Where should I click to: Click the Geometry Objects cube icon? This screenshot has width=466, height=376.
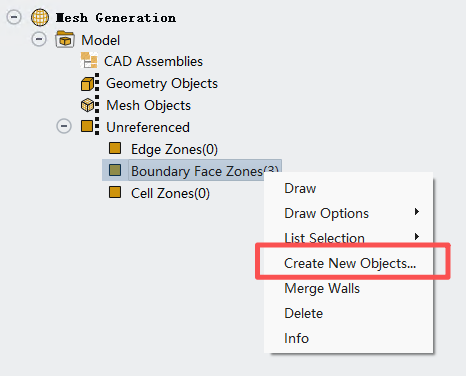pyautogui.click(x=90, y=82)
